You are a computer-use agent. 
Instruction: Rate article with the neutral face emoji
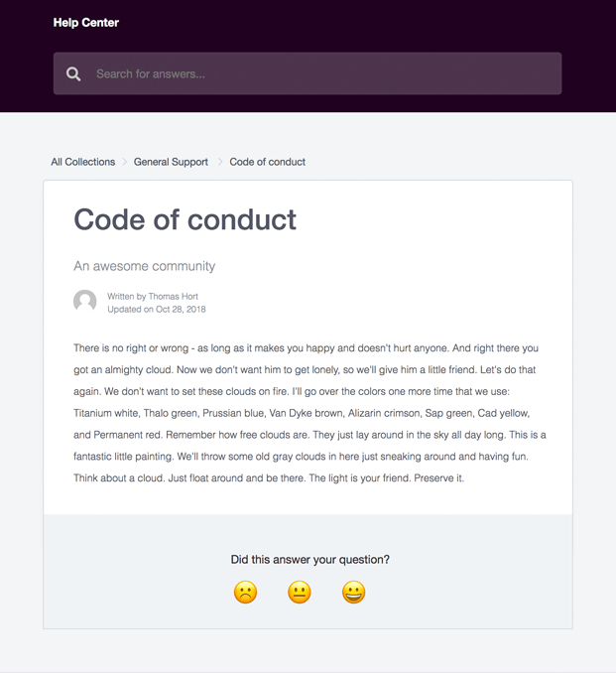300,593
